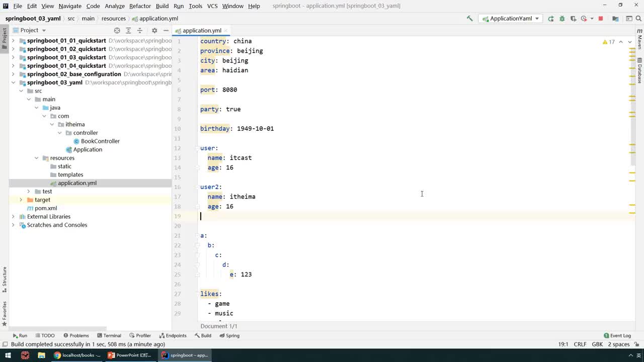Click the CRLF line separator status

tap(580, 344)
